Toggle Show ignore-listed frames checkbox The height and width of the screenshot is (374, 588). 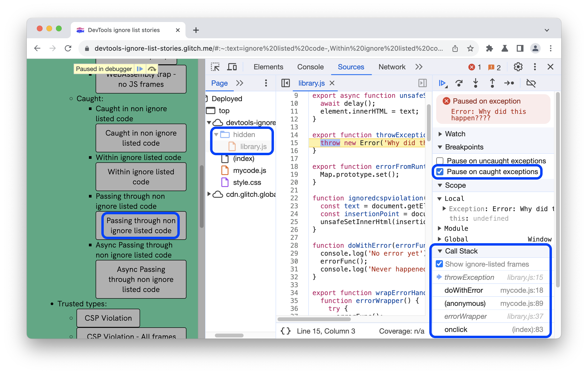439,264
